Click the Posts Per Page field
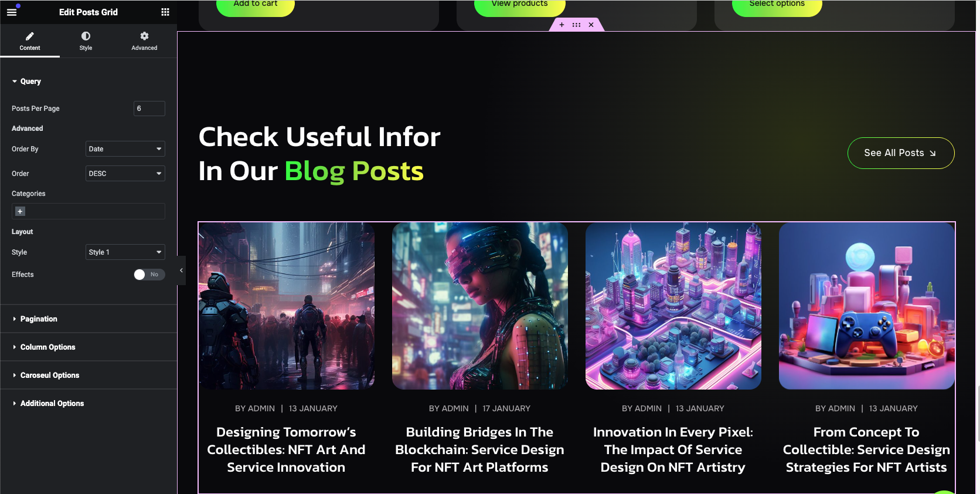This screenshot has height=494, width=980. coord(149,109)
